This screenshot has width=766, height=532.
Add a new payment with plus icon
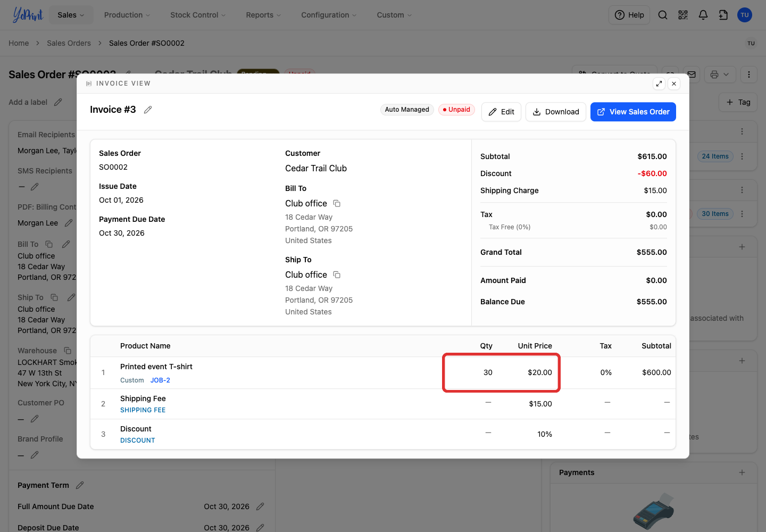(x=742, y=472)
